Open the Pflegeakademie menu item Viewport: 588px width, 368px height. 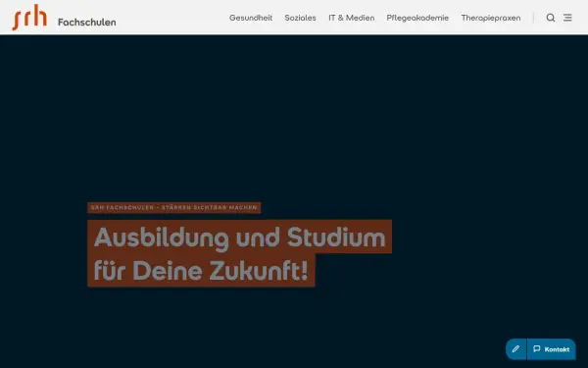click(417, 18)
